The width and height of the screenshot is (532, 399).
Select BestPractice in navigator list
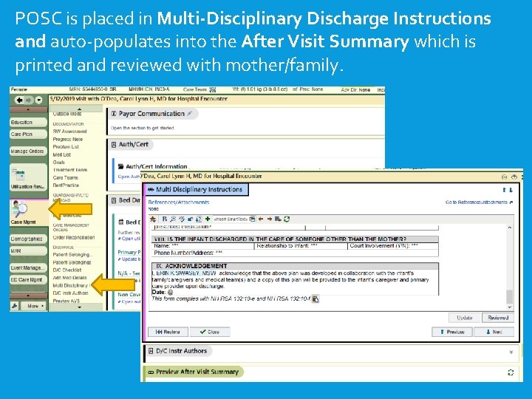pyautogui.click(x=66, y=185)
